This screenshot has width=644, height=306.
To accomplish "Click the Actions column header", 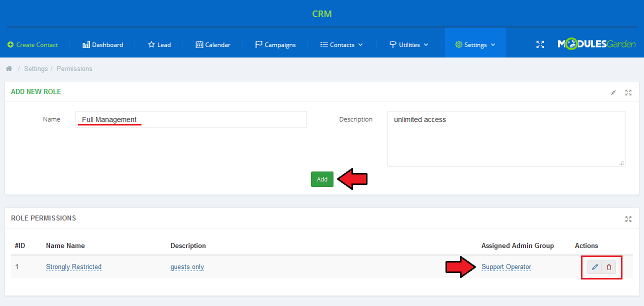I will click(x=586, y=245).
